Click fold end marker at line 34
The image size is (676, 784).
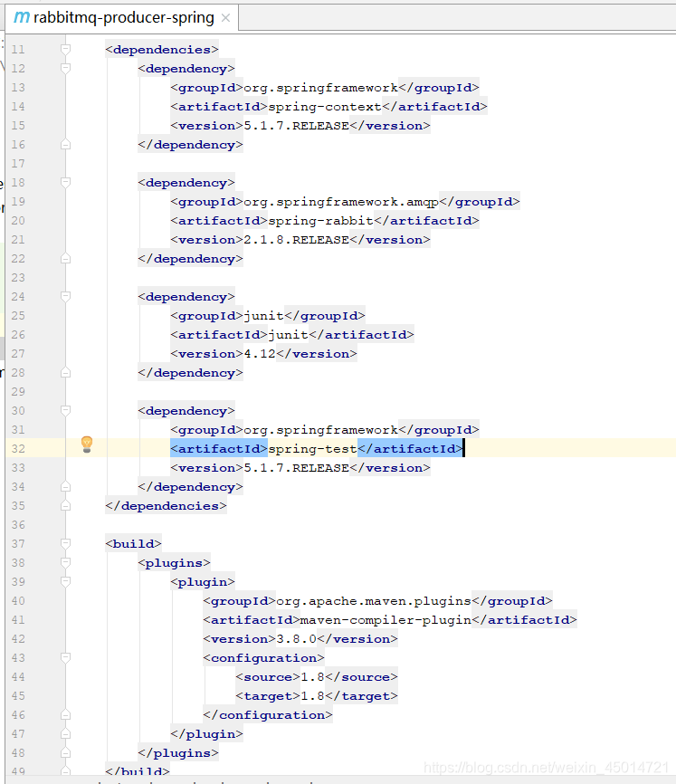[65, 486]
